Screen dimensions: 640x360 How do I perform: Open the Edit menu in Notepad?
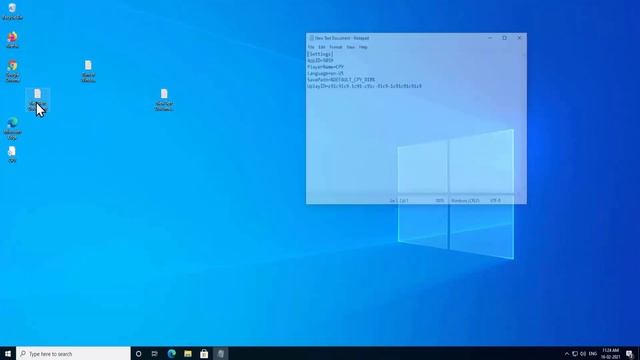pos(322,47)
